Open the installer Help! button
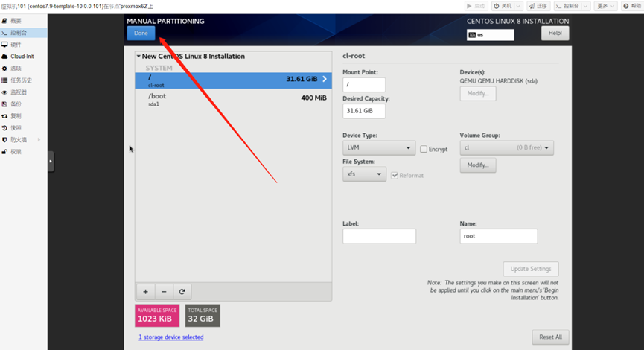Screen dimensions: 644x350 [x=555, y=34]
